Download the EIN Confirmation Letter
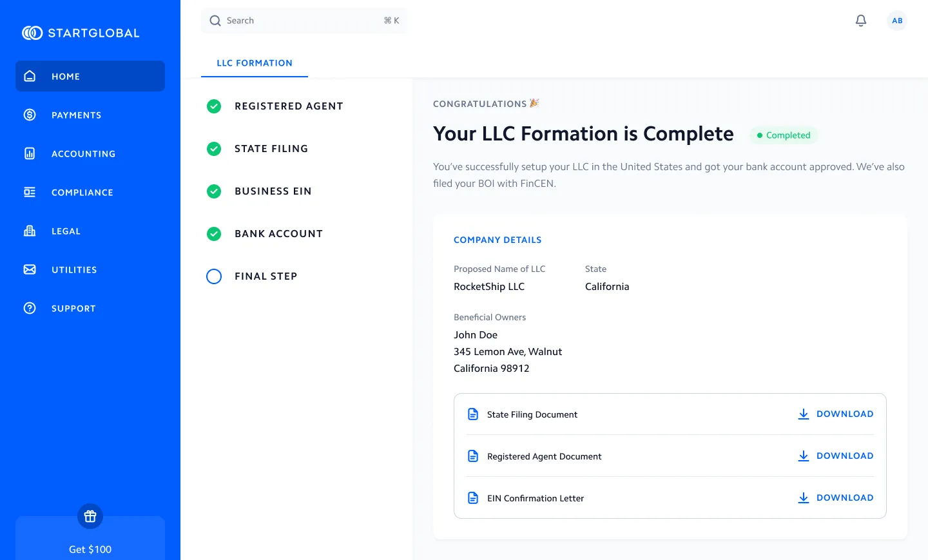 click(x=836, y=497)
